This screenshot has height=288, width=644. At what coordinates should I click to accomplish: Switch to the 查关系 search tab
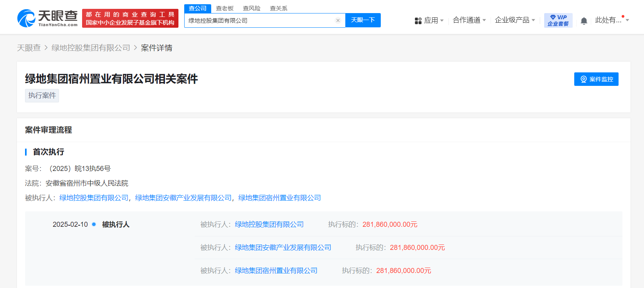279,8
